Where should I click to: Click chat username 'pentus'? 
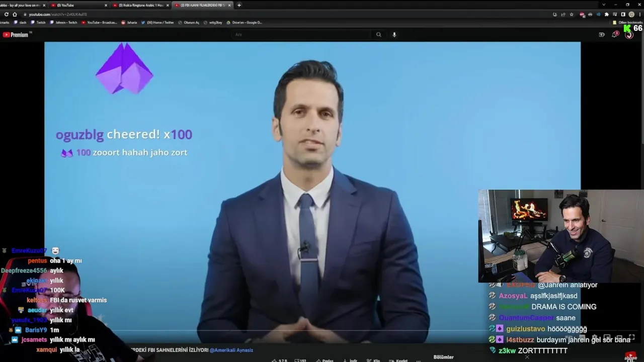pos(38,261)
